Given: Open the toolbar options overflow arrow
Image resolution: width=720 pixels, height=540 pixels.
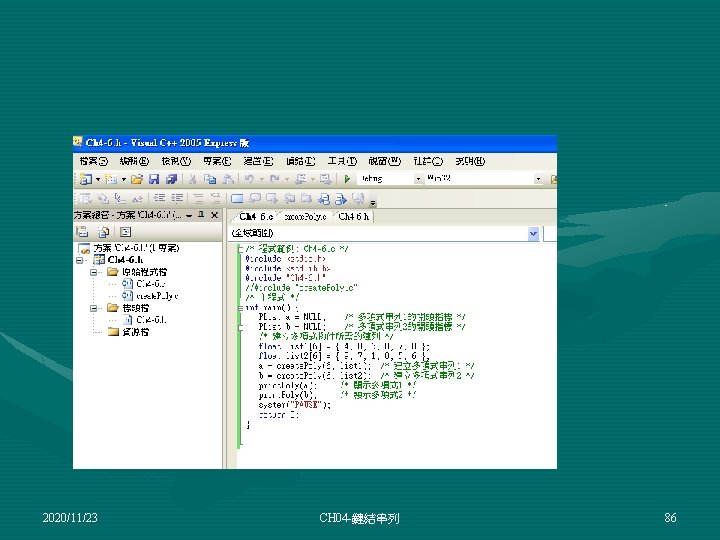Looking at the screenshot, I should coord(373,202).
